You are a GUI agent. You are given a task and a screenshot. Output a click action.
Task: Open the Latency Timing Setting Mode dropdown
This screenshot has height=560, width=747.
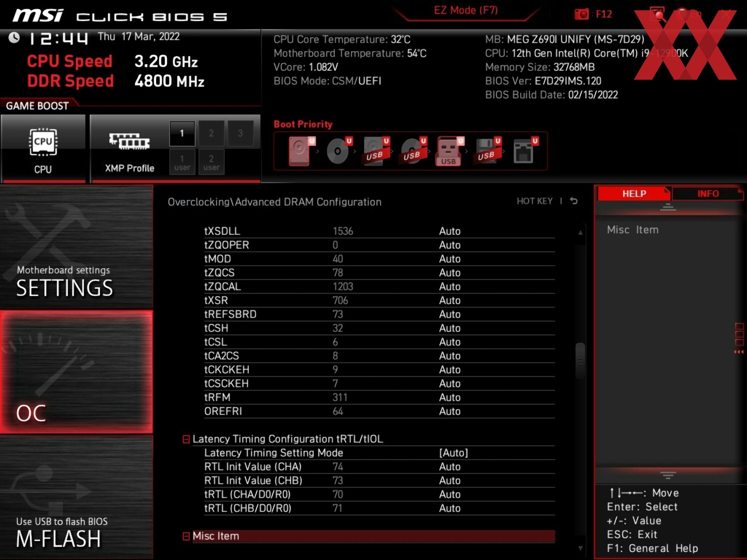[x=454, y=453]
